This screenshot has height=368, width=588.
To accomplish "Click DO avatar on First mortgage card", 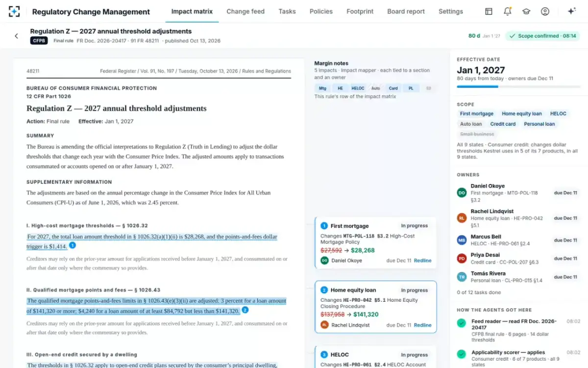I will (x=324, y=261).
